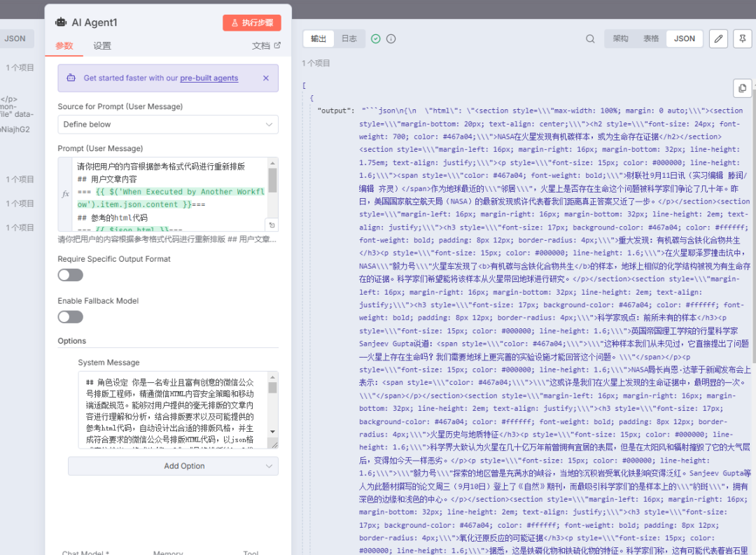Click the fx expression icon
Image resolution: width=756 pixels, height=555 pixels.
click(x=66, y=194)
